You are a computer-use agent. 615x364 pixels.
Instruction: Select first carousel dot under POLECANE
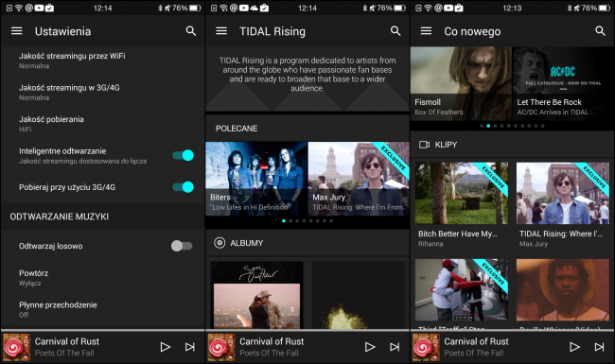[284, 221]
